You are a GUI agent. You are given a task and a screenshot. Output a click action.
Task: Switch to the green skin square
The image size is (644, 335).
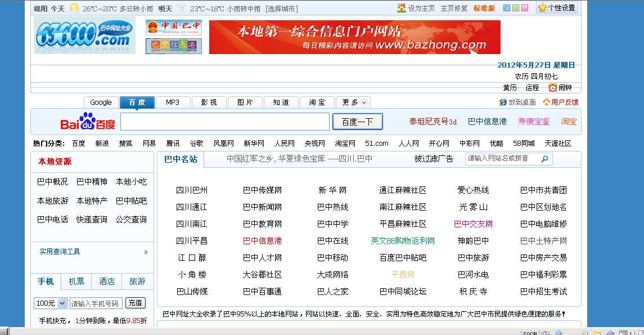(516, 7)
